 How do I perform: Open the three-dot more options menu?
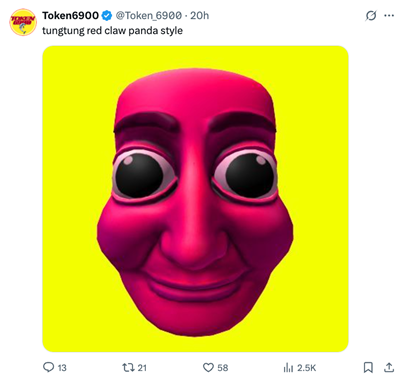(389, 15)
